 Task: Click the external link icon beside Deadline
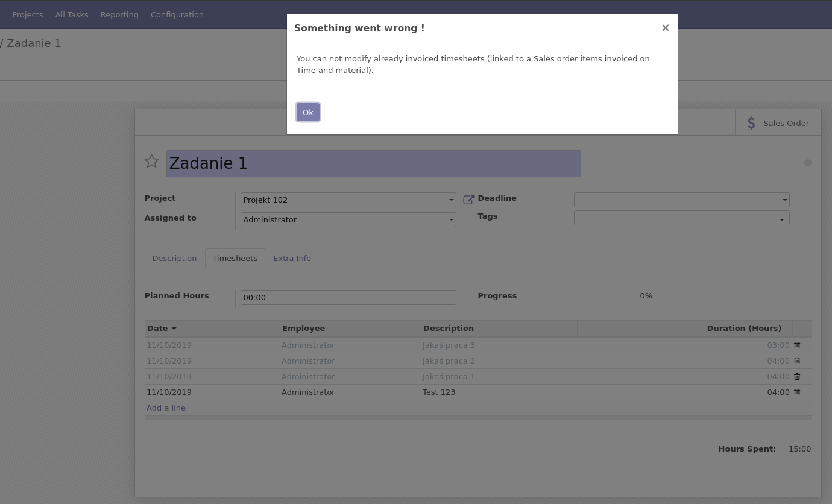[469, 199]
